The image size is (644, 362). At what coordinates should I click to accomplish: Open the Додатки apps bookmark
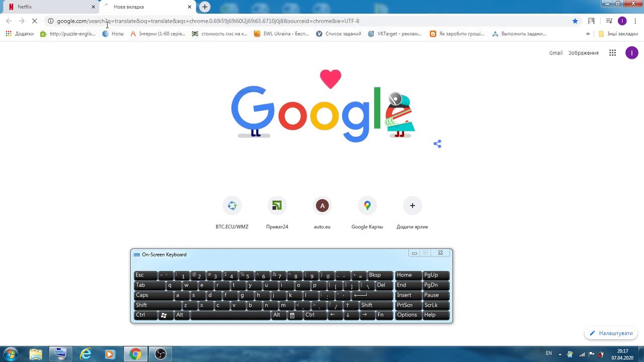20,34
